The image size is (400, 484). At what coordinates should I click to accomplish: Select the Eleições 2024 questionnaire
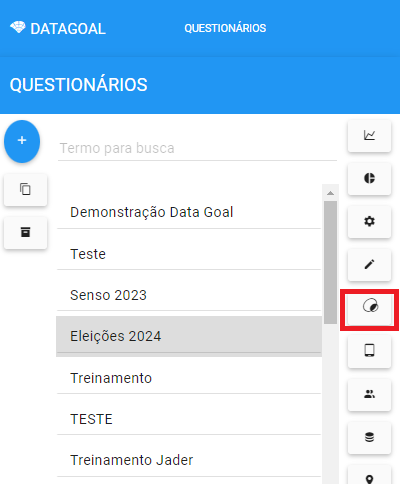(x=189, y=336)
